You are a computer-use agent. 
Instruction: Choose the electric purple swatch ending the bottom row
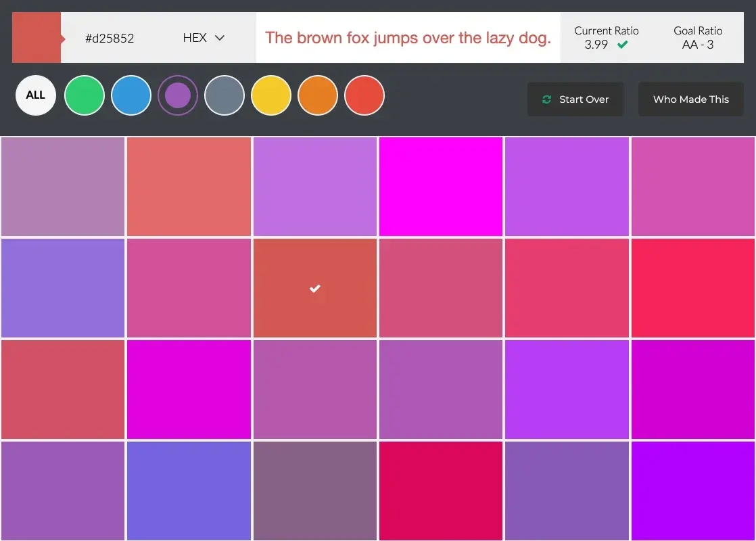coord(693,491)
